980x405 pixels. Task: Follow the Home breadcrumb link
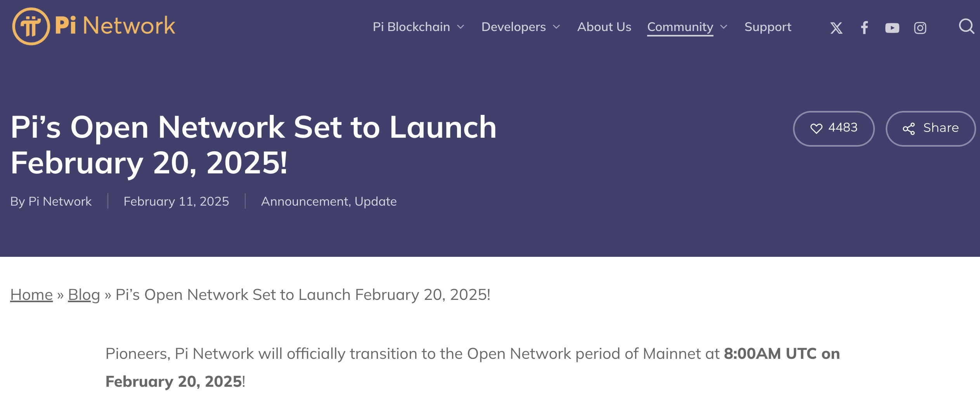click(x=31, y=294)
